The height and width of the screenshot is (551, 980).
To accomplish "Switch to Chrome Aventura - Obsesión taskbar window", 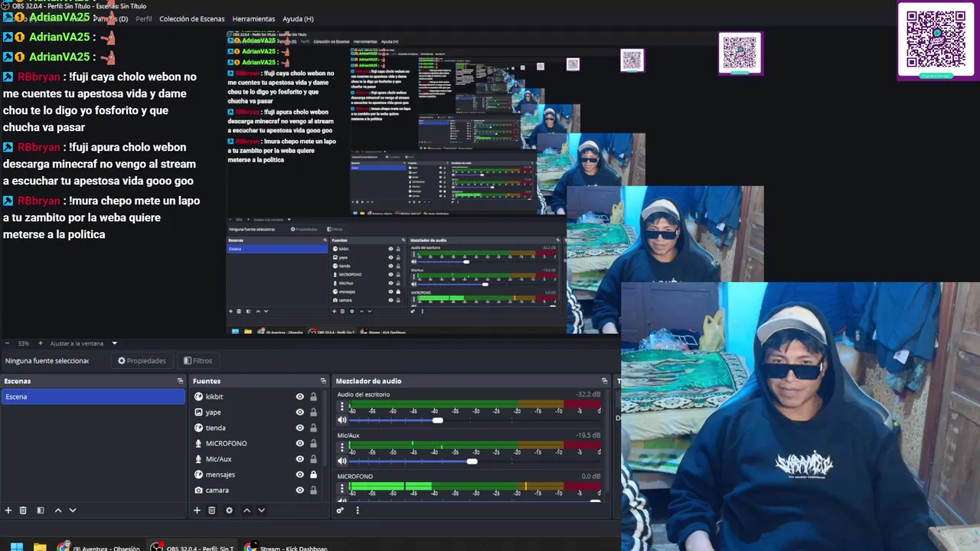I will pos(98,547).
